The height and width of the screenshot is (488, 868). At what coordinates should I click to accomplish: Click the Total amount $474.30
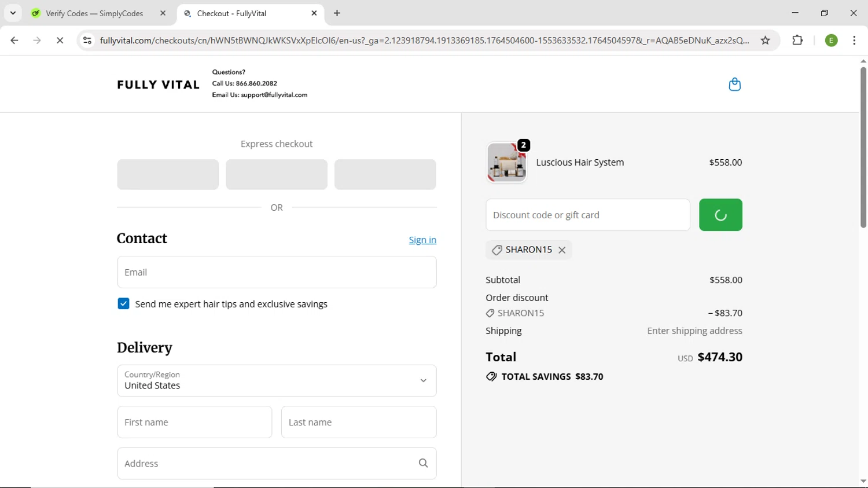click(720, 357)
